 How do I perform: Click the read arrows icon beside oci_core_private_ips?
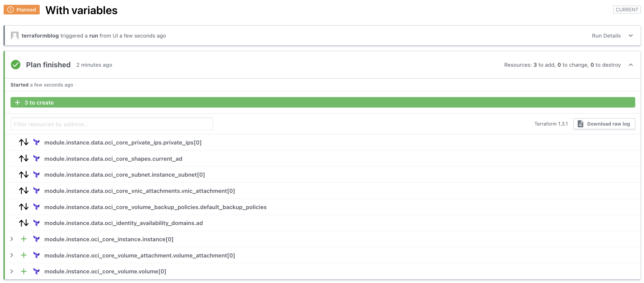click(x=24, y=142)
